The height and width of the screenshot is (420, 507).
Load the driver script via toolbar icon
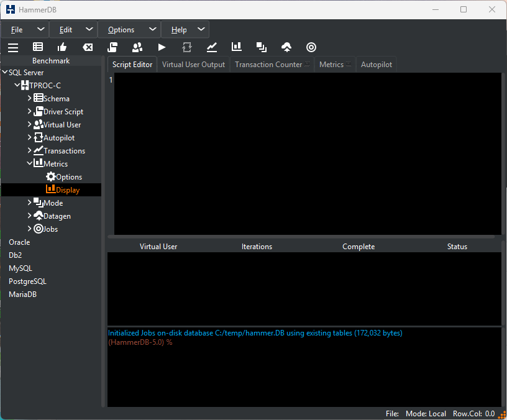(112, 47)
